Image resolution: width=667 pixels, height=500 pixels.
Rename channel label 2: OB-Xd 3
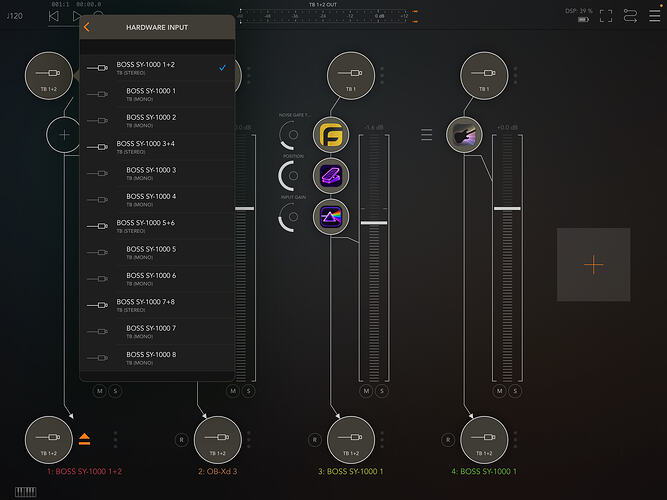point(217,471)
